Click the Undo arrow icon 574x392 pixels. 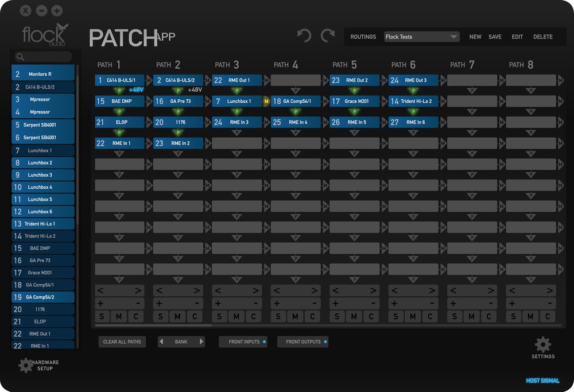pos(304,35)
